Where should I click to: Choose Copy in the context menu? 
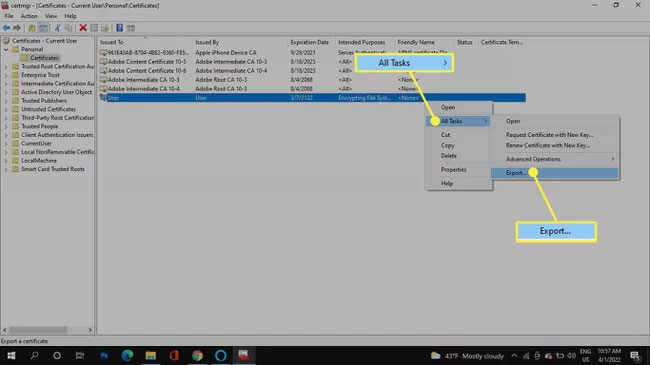[x=459, y=146]
